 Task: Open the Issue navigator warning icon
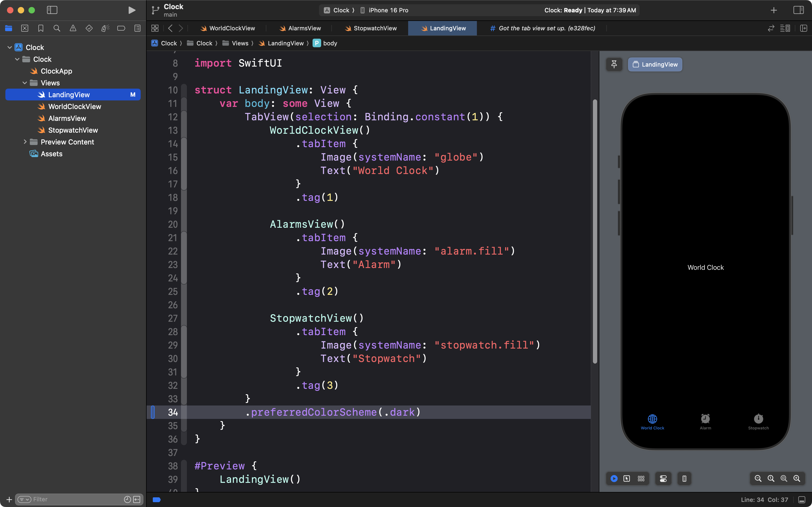coord(73,28)
